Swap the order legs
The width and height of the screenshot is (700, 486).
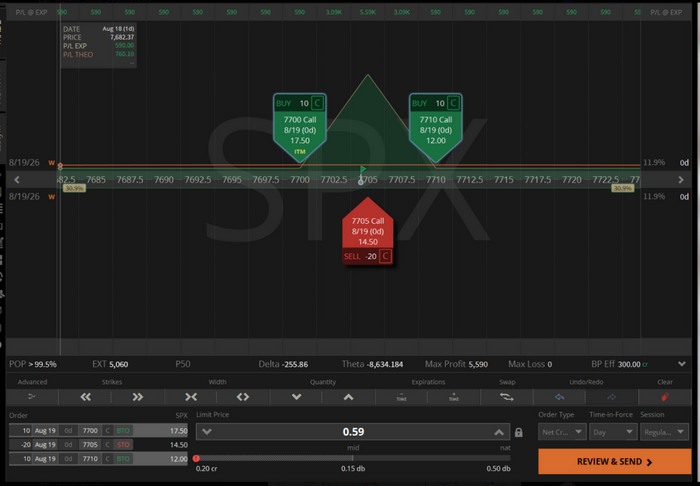(x=507, y=397)
